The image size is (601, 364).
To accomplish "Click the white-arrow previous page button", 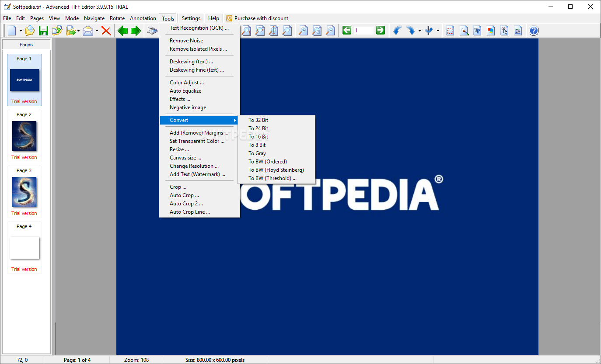I will pos(347,30).
